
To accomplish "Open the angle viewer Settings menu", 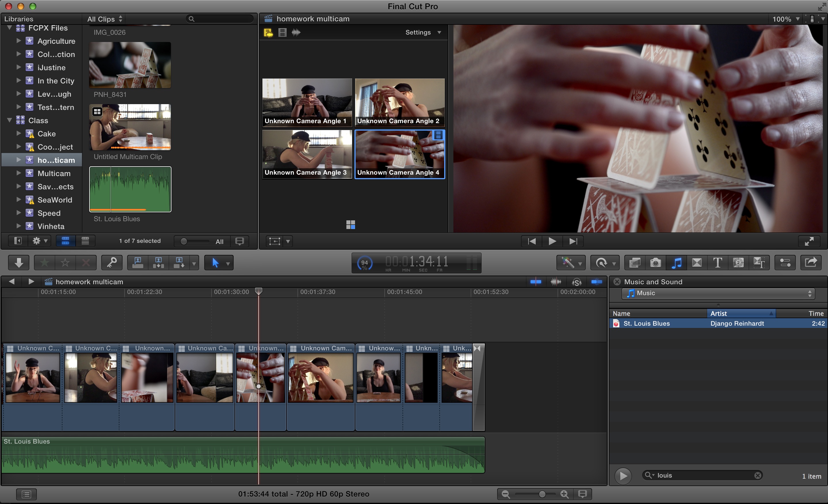I will pos(423,33).
